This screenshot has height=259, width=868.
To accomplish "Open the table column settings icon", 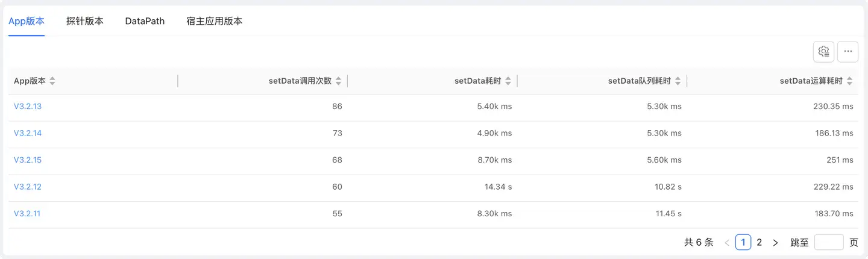I will 823,52.
